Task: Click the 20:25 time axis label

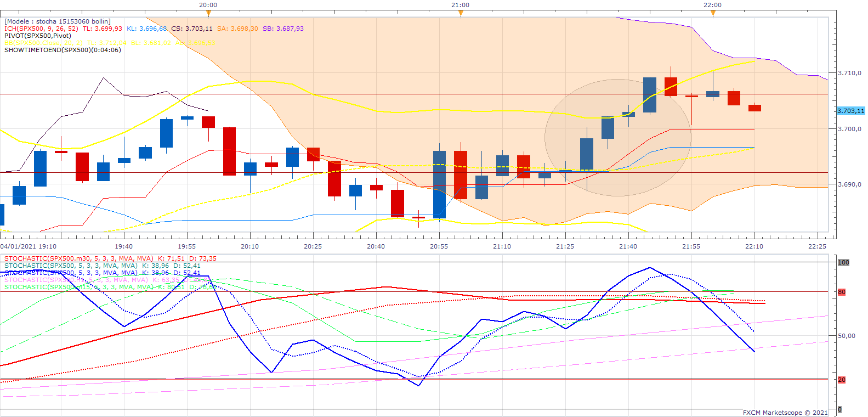Action: (313, 246)
